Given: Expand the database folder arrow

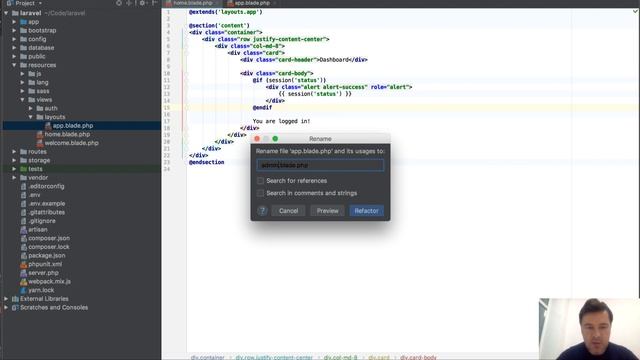Looking at the screenshot, I should 15,48.
